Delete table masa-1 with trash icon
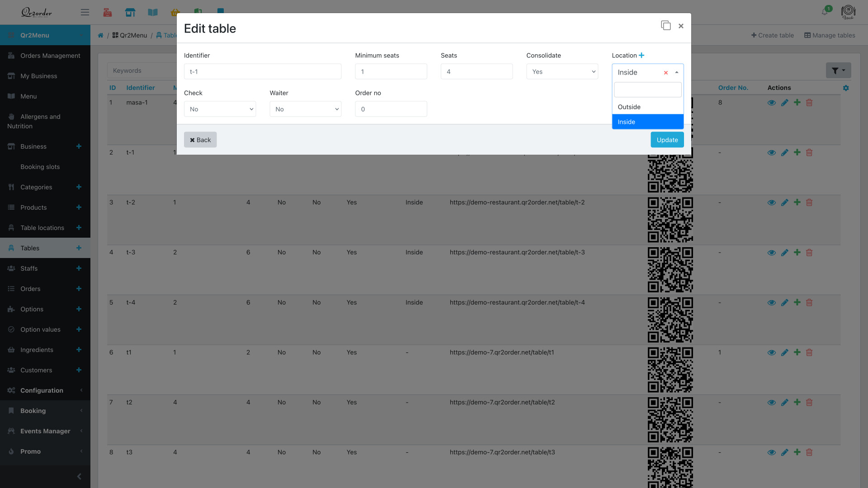This screenshot has height=488, width=868. (x=809, y=103)
